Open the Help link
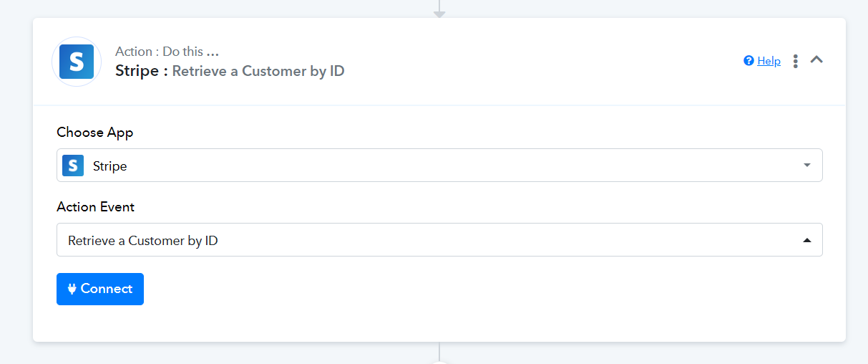The height and width of the screenshot is (364, 868). [769, 61]
